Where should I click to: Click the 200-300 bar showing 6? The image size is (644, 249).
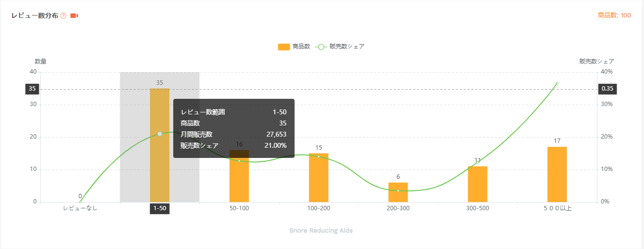[x=398, y=192]
